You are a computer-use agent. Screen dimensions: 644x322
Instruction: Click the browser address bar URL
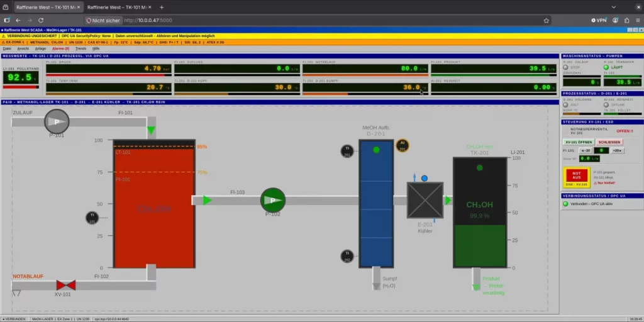pyautogui.click(x=148, y=20)
